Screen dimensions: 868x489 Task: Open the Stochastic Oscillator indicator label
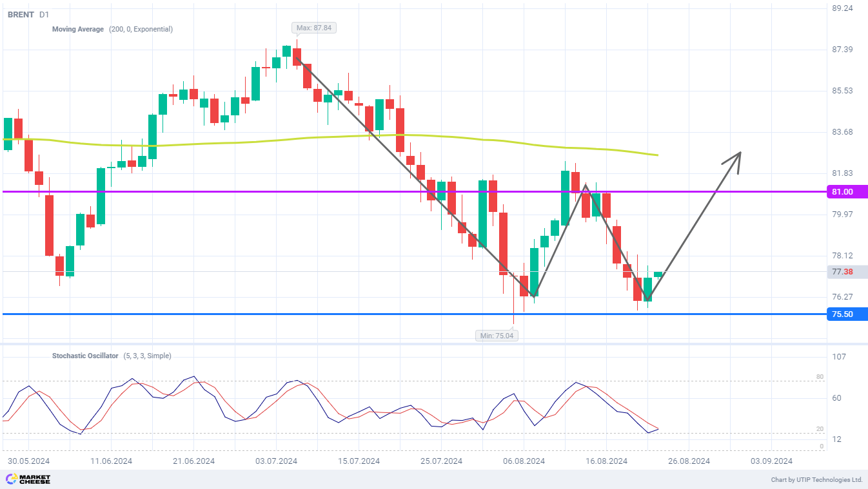pos(84,356)
